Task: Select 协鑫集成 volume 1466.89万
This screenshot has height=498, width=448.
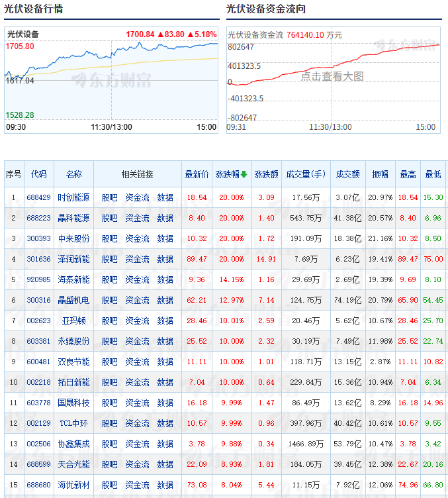Action: [x=306, y=444]
